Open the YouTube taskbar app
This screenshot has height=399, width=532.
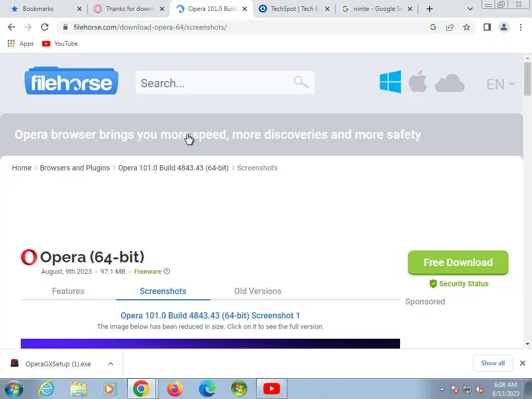(271, 389)
